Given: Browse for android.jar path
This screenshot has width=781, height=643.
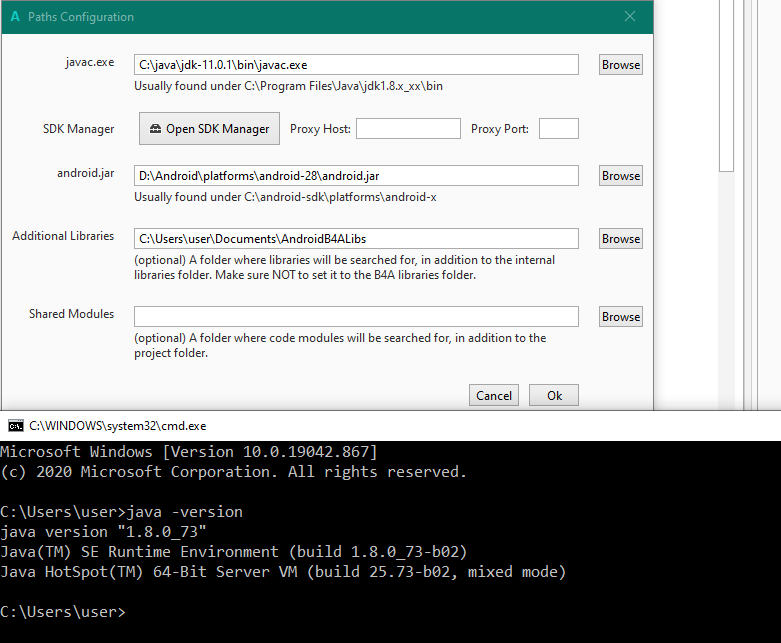Looking at the screenshot, I should pos(621,176).
